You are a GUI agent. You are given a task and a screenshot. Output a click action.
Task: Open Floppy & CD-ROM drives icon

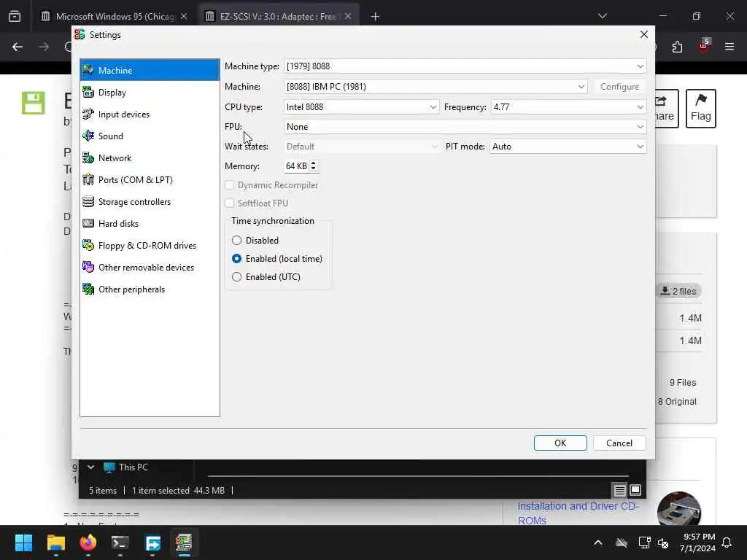[x=88, y=246]
